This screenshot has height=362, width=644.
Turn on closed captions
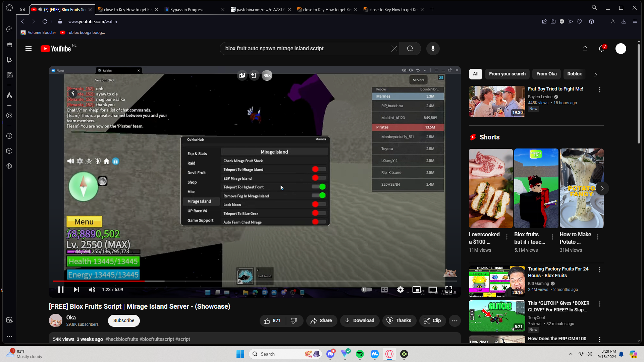pos(384,290)
